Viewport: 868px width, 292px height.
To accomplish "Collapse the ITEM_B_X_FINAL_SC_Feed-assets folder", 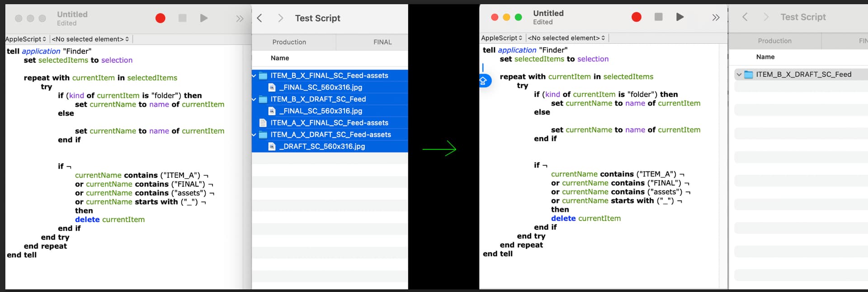I will [x=254, y=76].
